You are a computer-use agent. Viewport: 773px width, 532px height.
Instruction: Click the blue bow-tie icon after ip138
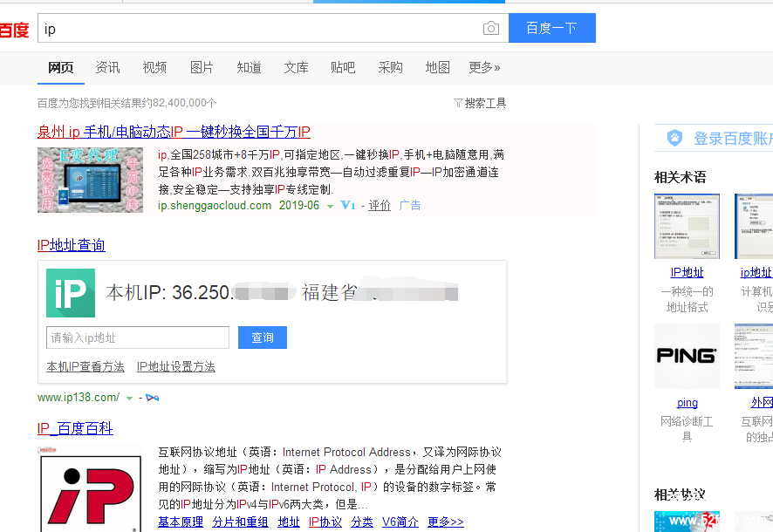point(153,398)
